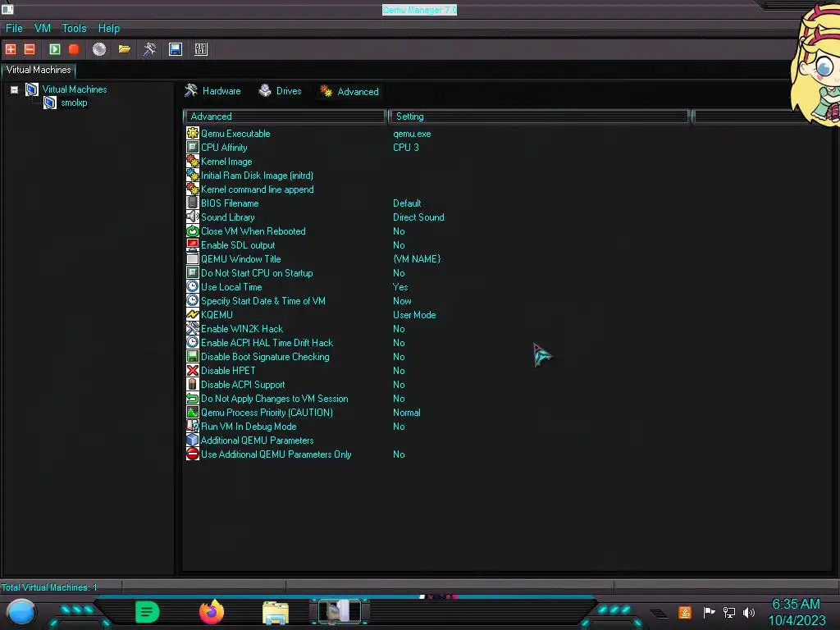
Task: Select the Use Local Time row
Action: point(231,286)
